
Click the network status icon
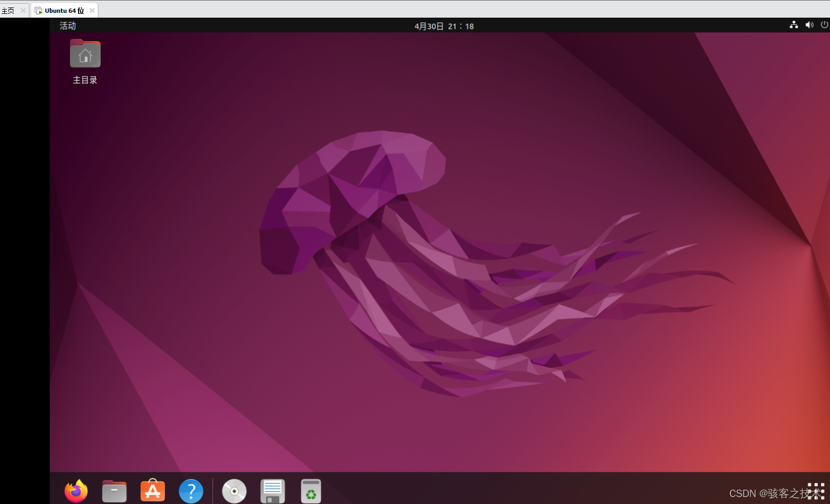point(794,25)
